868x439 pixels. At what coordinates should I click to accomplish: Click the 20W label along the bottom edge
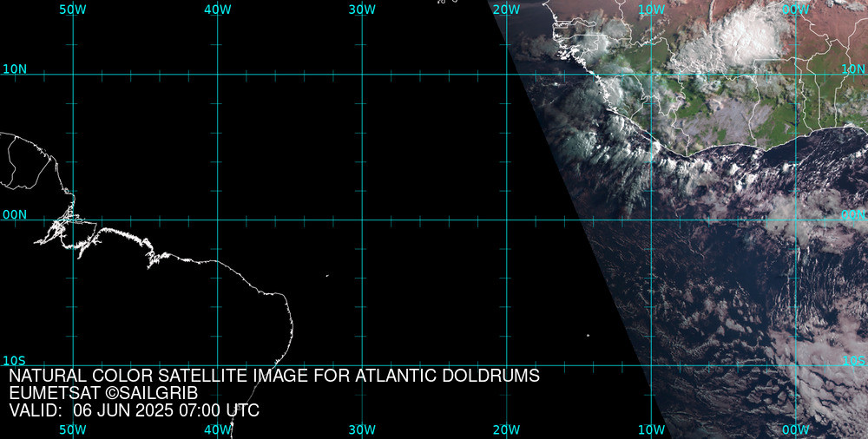(507, 430)
